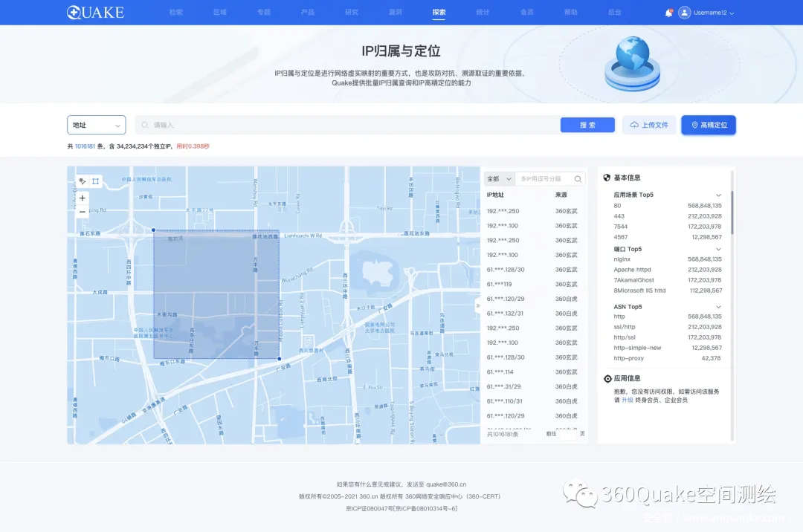The width and height of the screenshot is (803, 532).
Task: Open the notification bell in header
Action: [x=668, y=13]
